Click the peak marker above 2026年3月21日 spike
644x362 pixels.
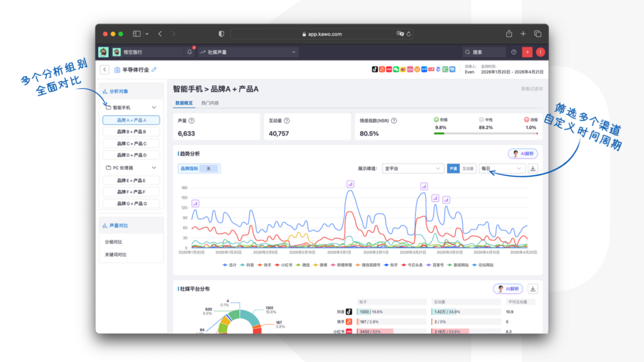[x=424, y=186]
